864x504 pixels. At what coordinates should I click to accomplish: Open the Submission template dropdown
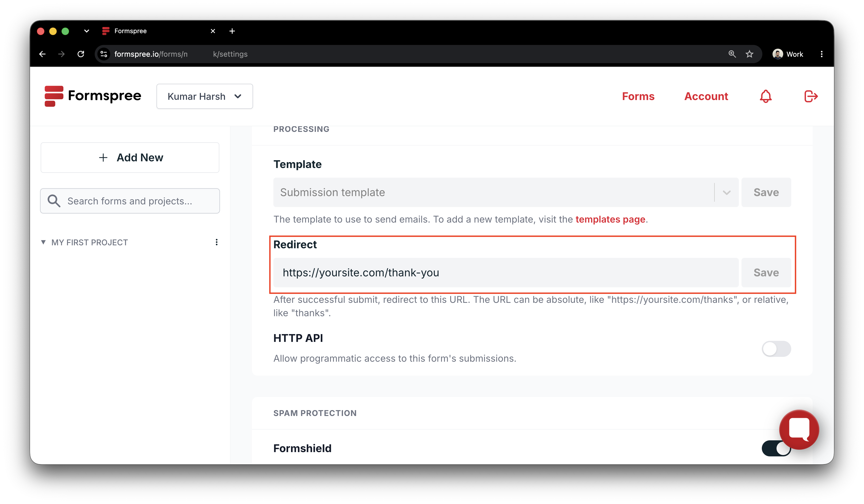[506, 192]
